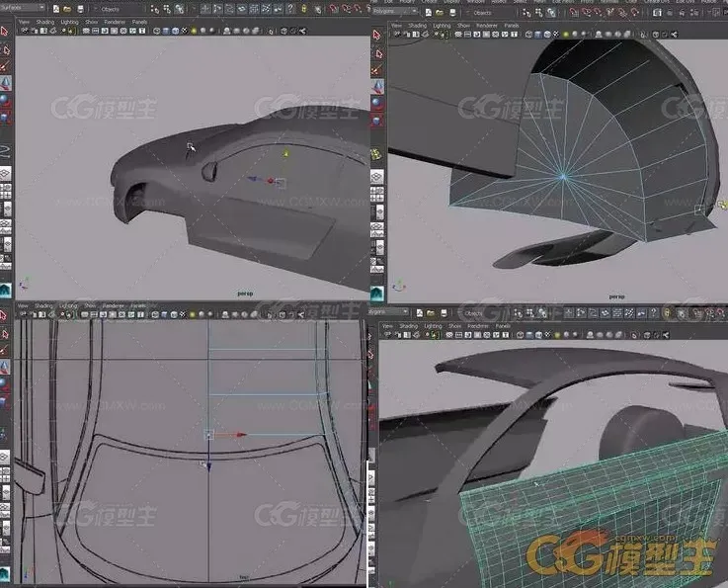728x588 pixels.
Task: Choose Paint Selection tool in top-left toolbox
Action: (x=5, y=66)
